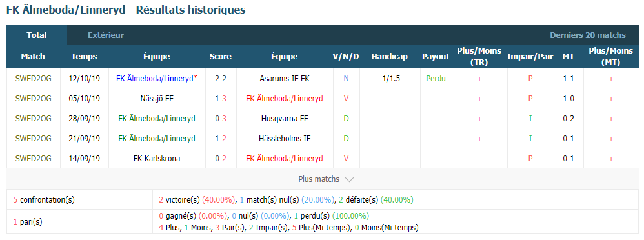Click the 2-2 score of the Asarums match
This screenshot has width=644, height=240.
click(x=221, y=79)
